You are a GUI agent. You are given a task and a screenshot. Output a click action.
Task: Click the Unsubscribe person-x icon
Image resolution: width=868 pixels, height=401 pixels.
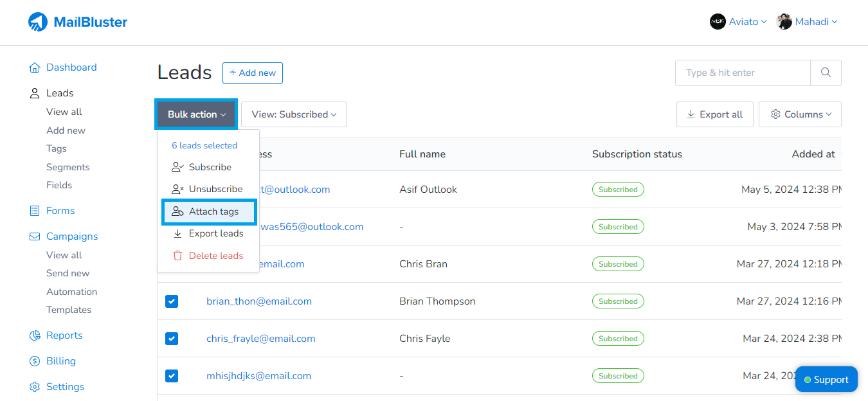[x=177, y=188]
